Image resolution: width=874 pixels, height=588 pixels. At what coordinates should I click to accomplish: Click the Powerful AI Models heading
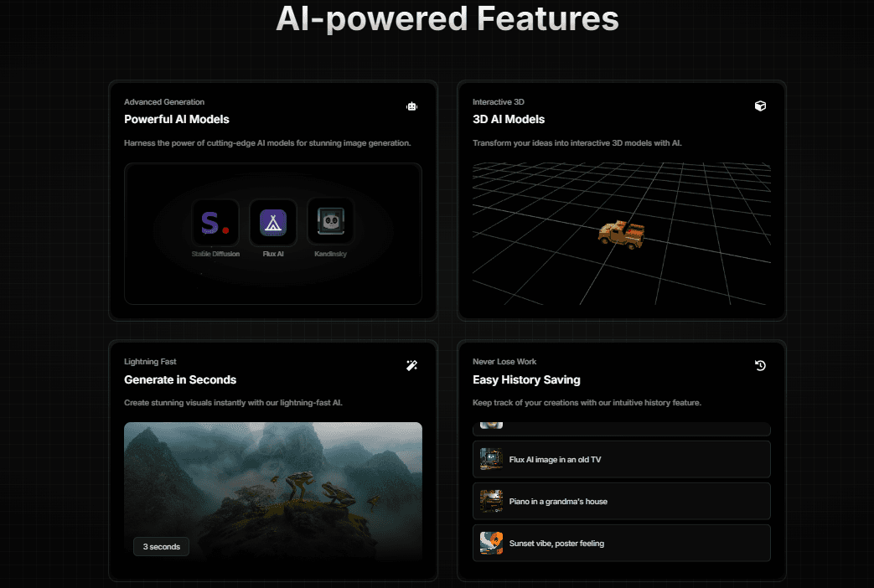pyautogui.click(x=177, y=119)
